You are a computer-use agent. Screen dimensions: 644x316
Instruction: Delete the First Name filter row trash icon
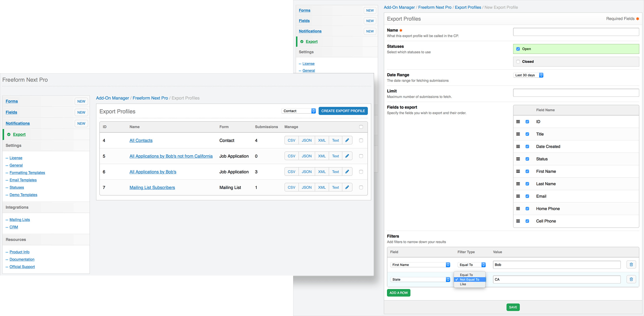click(631, 265)
